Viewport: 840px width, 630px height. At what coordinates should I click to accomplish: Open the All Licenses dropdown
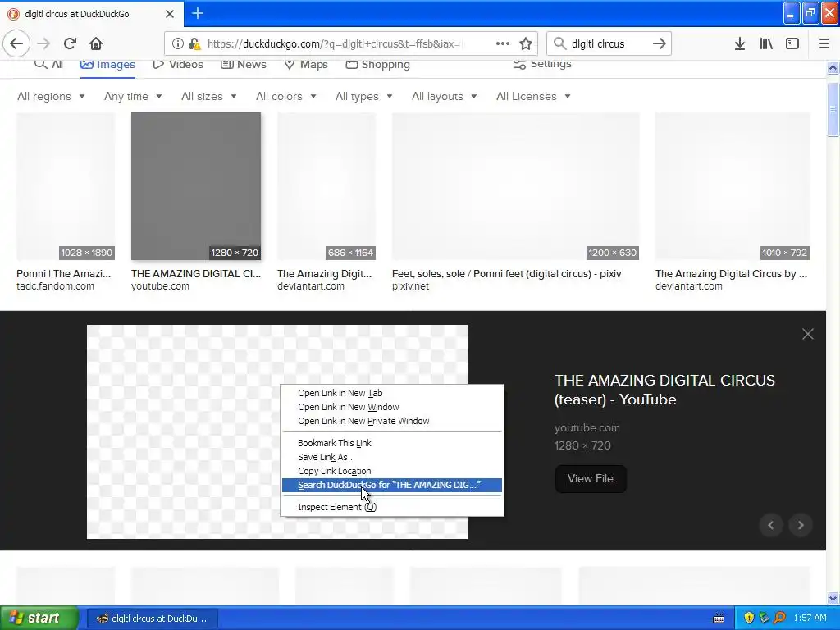(x=533, y=97)
